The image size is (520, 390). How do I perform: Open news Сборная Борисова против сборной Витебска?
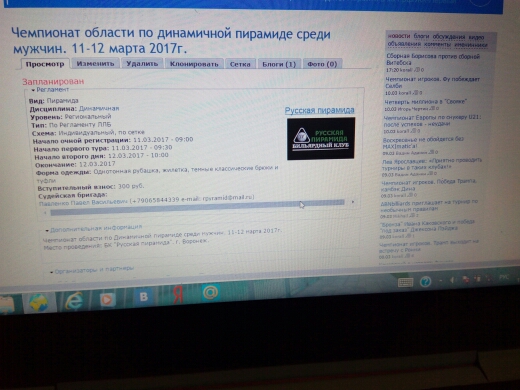pos(433,59)
